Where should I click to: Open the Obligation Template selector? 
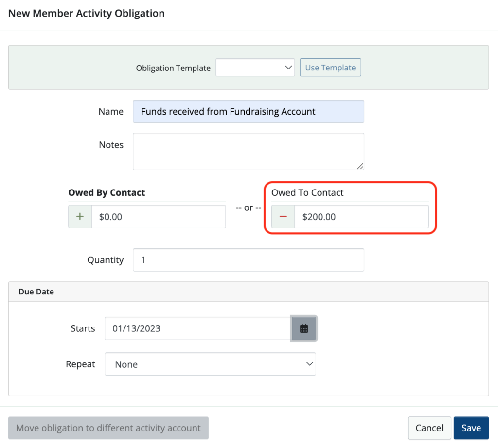click(255, 68)
